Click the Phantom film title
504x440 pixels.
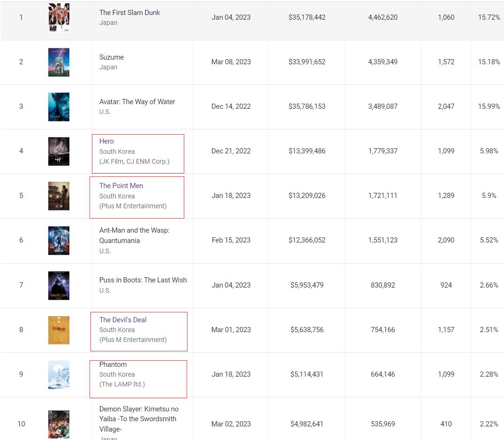tap(113, 364)
